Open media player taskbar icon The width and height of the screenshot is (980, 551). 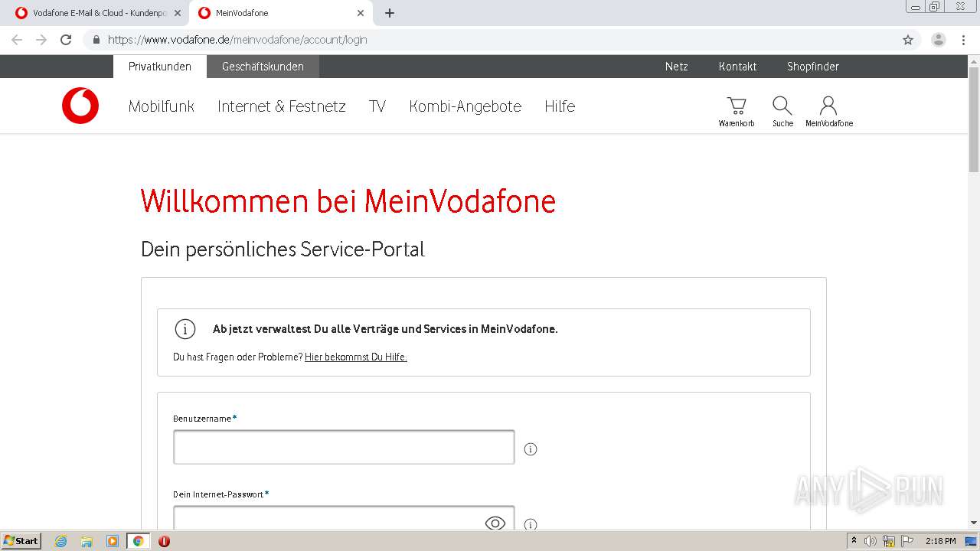[113, 541]
